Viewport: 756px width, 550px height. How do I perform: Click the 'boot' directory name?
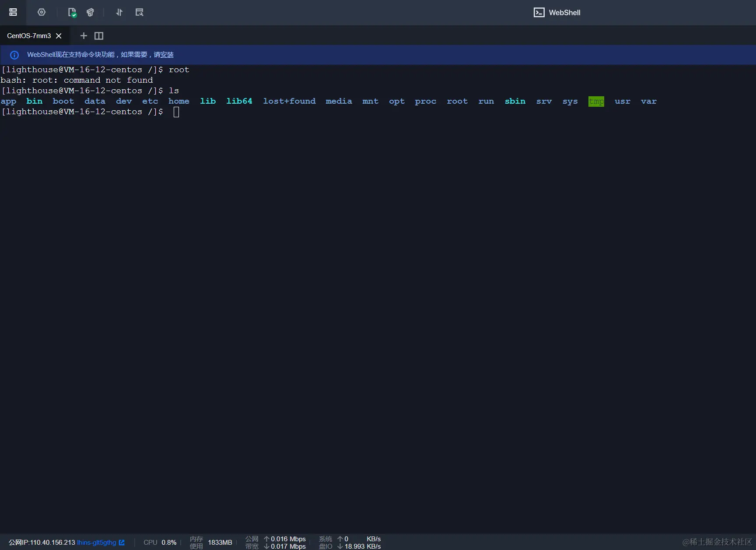pyautogui.click(x=63, y=102)
